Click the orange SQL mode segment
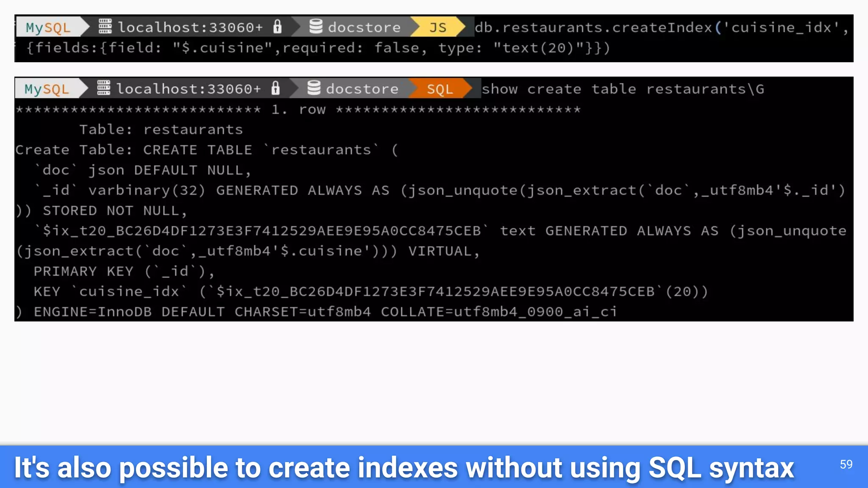Viewport: 868px width, 488px height. pyautogui.click(x=440, y=89)
